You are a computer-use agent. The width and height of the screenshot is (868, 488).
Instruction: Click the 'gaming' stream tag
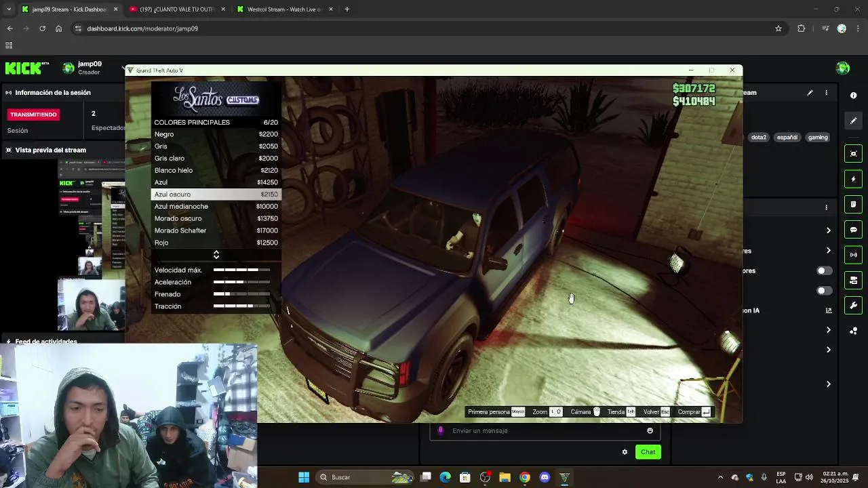[x=818, y=138]
